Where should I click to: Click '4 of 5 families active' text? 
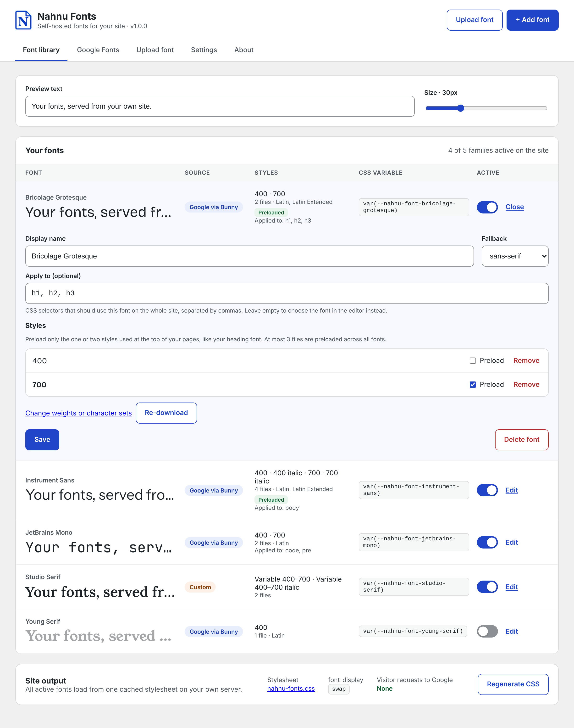coord(498,151)
